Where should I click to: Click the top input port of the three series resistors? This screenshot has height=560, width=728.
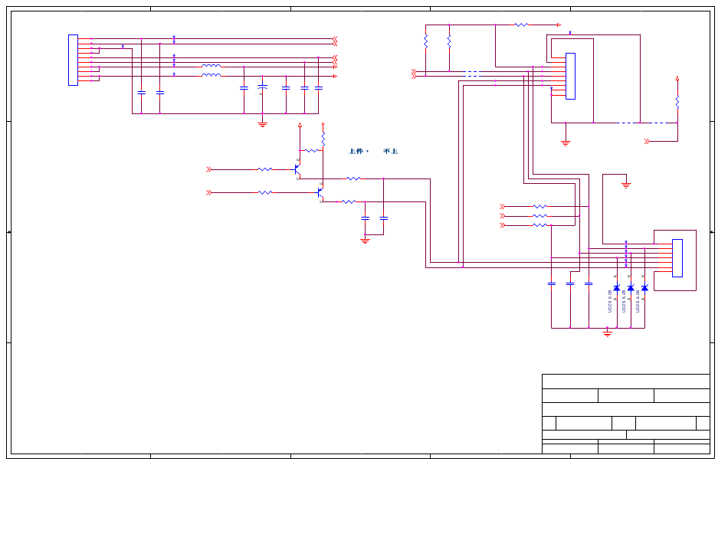pos(503,207)
